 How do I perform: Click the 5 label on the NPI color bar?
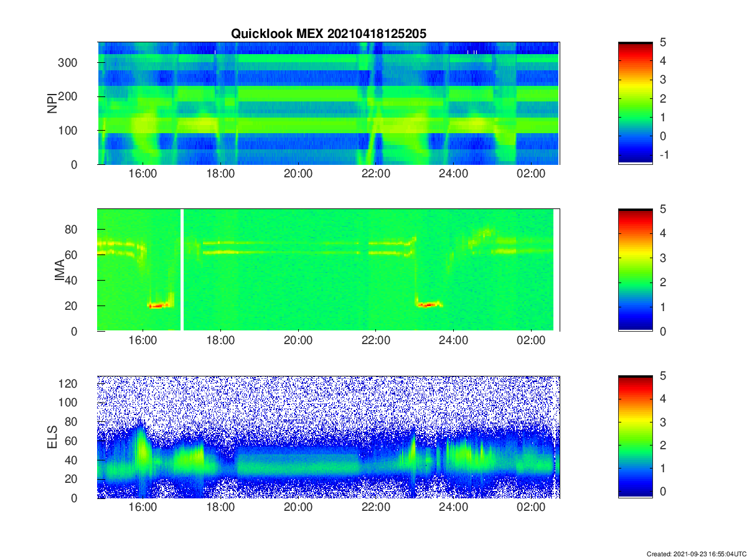663,42
